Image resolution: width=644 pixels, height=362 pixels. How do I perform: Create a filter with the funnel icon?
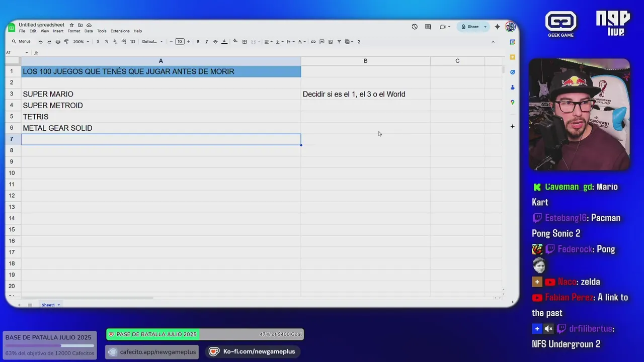(x=339, y=42)
